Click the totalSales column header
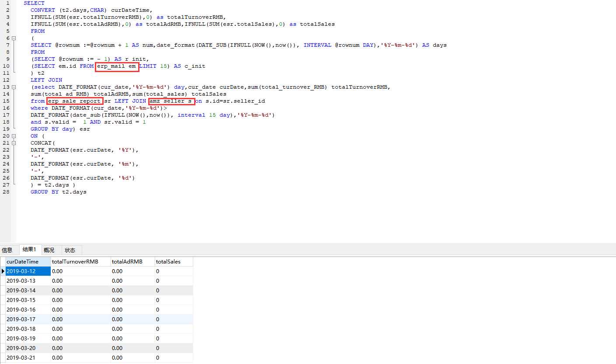The image size is (616, 364). click(x=174, y=262)
